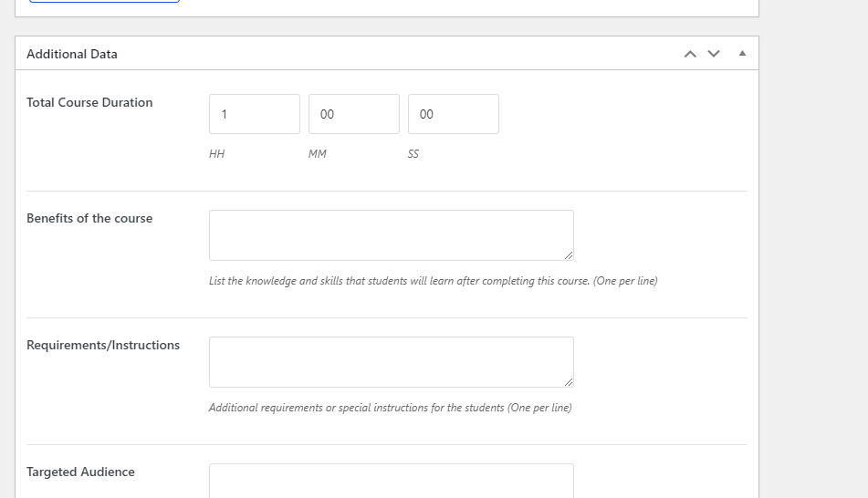
Task: Click the Additional Data panel title
Action: click(x=72, y=54)
